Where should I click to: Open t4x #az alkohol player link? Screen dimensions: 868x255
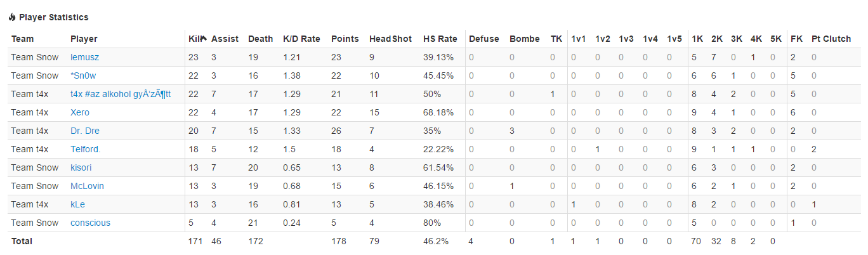(121, 94)
